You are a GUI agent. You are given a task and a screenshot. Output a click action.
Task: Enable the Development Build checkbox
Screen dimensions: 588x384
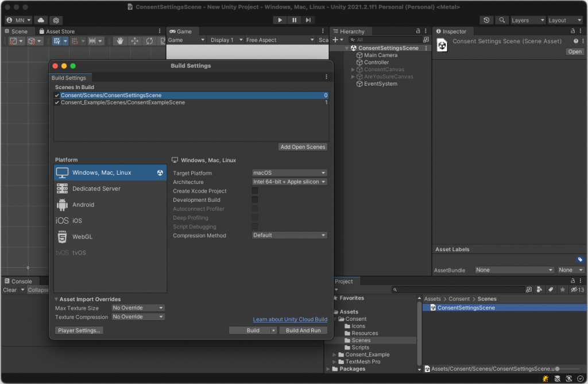coord(254,199)
